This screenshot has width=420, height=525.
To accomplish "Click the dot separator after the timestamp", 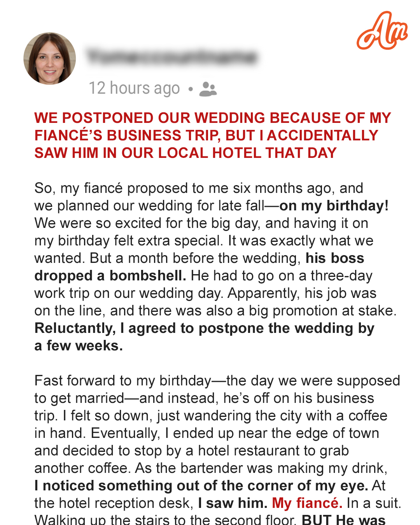I will point(190,89).
